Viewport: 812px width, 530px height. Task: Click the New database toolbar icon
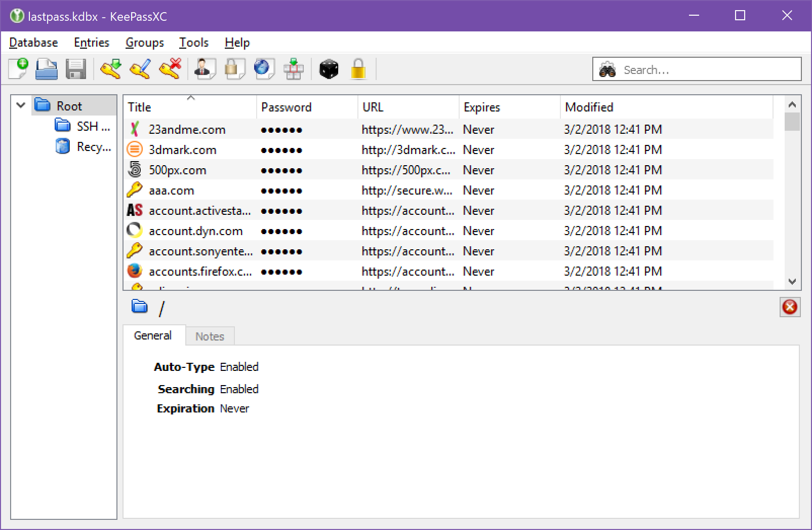click(x=18, y=69)
